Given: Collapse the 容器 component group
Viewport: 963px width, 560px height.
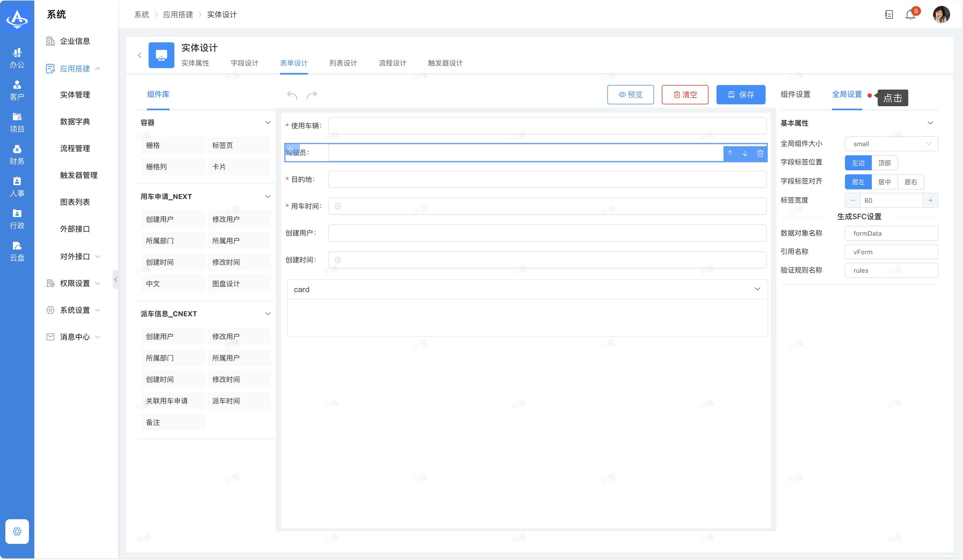Looking at the screenshot, I should (267, 123).
